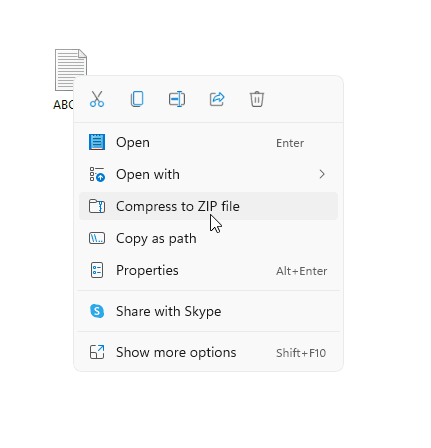Click the Skype logo icon
Image resolution: width=431 pixels, height=448 pixels.
[x=97, y=311]
